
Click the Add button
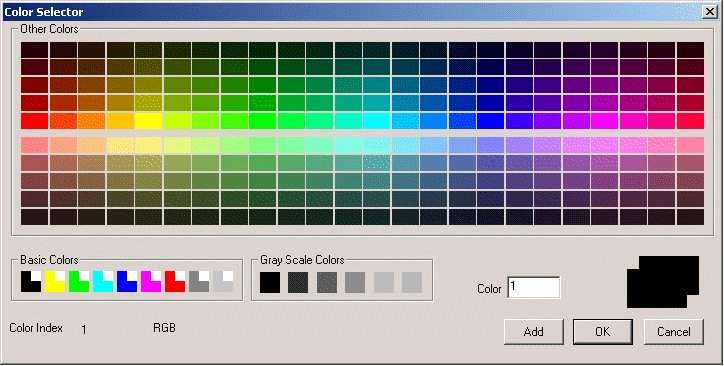tap(534, 331)
